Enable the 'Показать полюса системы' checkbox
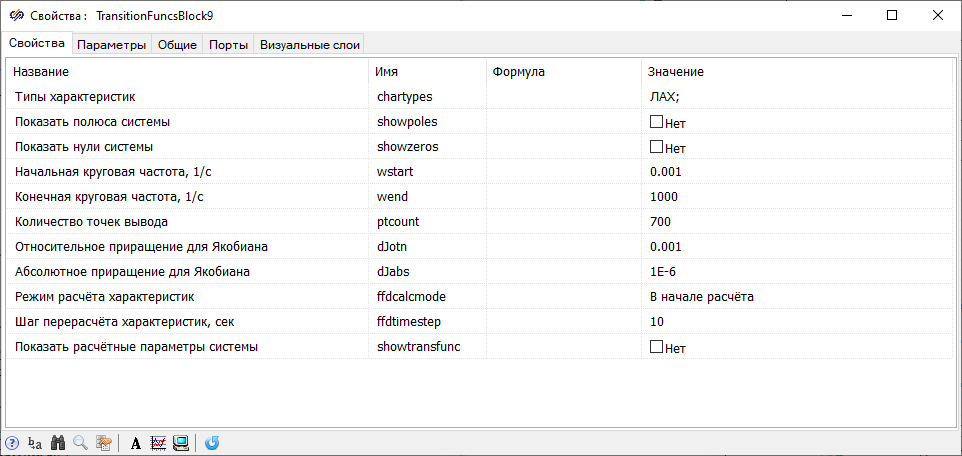This screenshot has height=456, width=962. pos(657,122)
